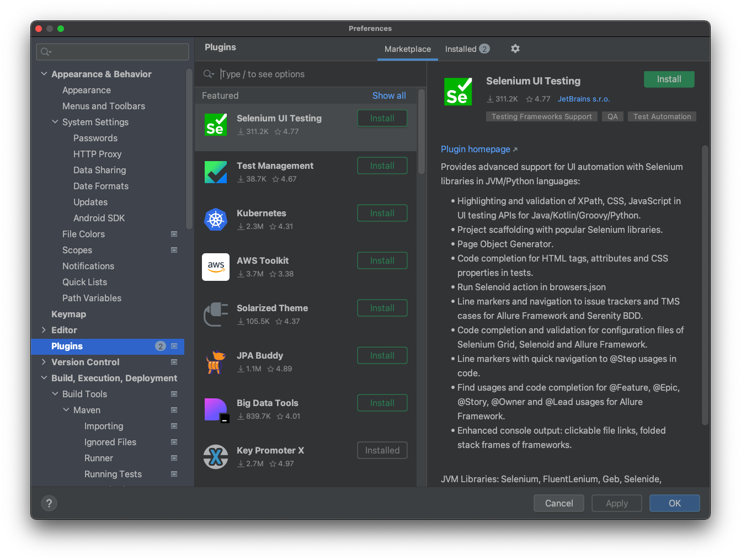Click the Cancel button
Screen dimensions: 741x560
pos(559,503)
